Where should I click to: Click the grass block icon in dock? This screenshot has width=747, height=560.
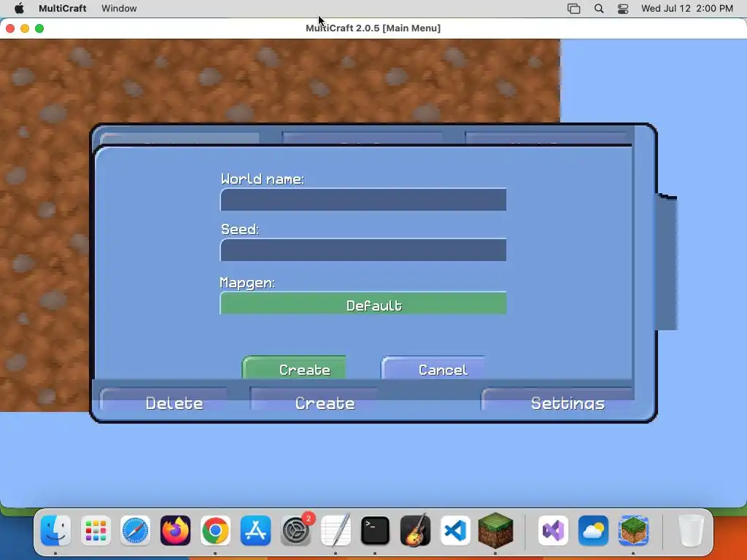pos(495,530)
